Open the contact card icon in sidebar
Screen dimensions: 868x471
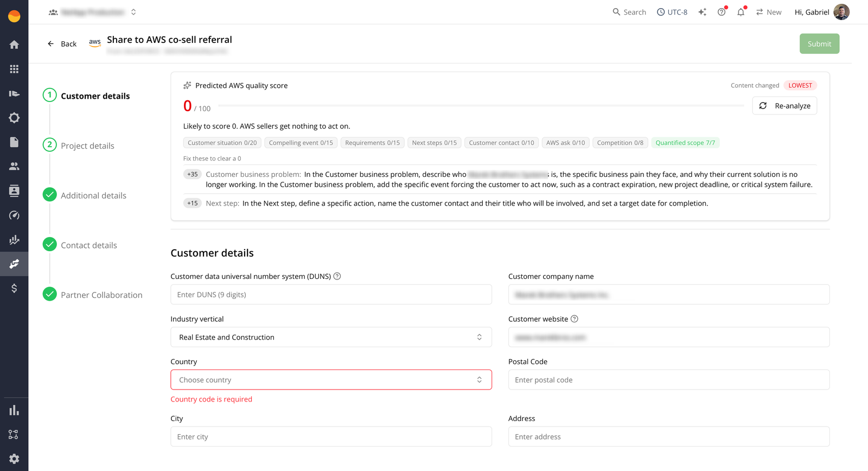14,191
